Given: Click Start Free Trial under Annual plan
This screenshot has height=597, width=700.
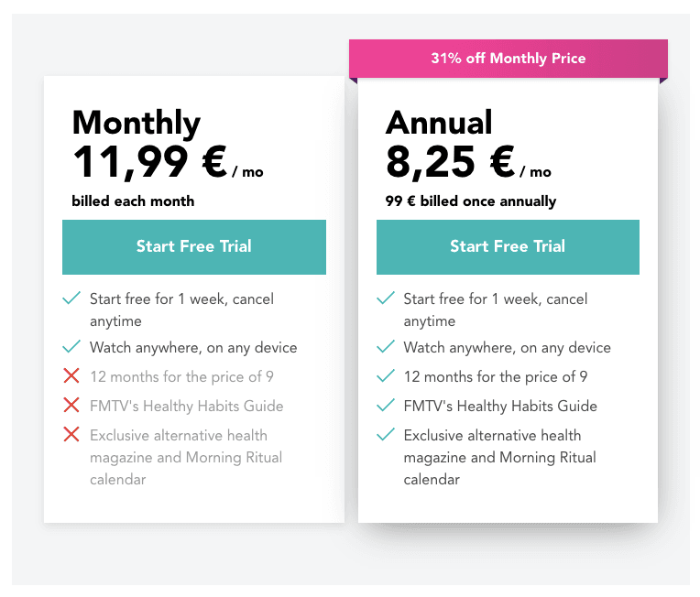Looking at the screenshot, I should pyautogui.click(x=508, y=246).
